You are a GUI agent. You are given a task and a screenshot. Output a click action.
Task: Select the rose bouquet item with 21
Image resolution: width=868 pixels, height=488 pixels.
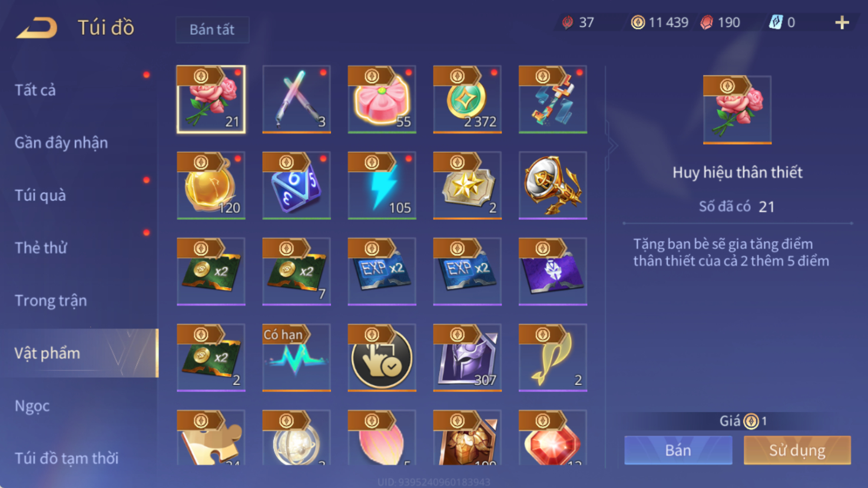point(211,99)
